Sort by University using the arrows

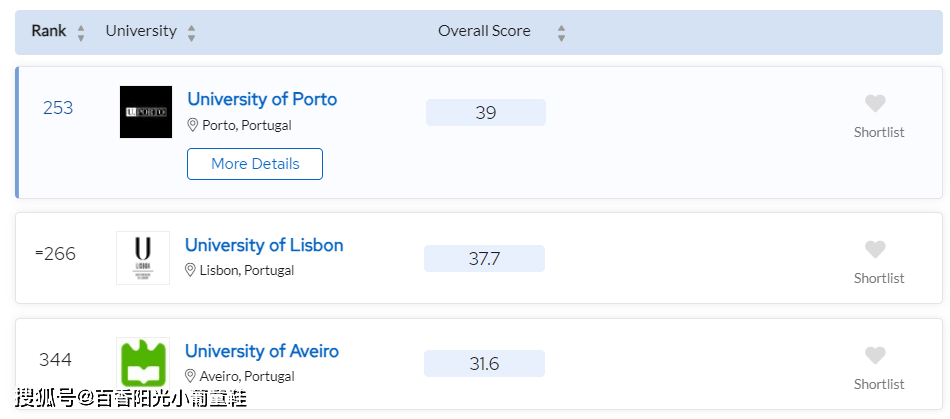[191, 33]
